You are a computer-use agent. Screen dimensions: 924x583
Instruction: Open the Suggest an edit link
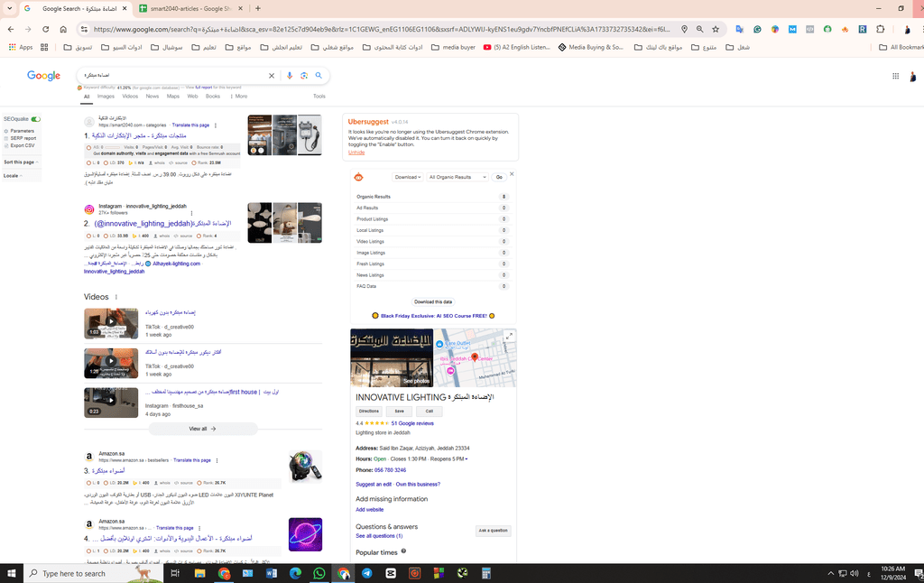374,485
